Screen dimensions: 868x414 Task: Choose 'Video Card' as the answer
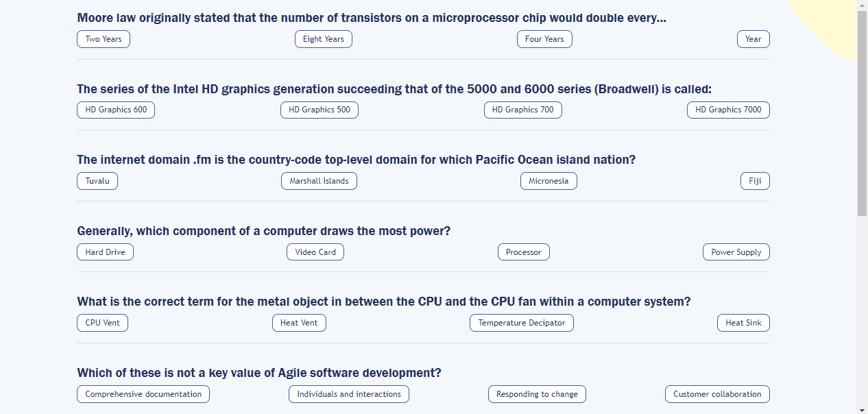point(315,252)
